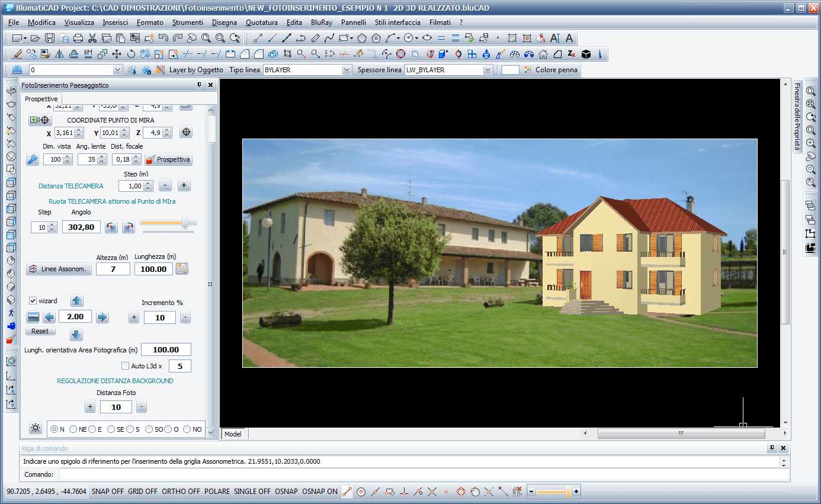821x504 pixels.
Task: Expand the New file dropdown arrow
Action: coord(25,38)
